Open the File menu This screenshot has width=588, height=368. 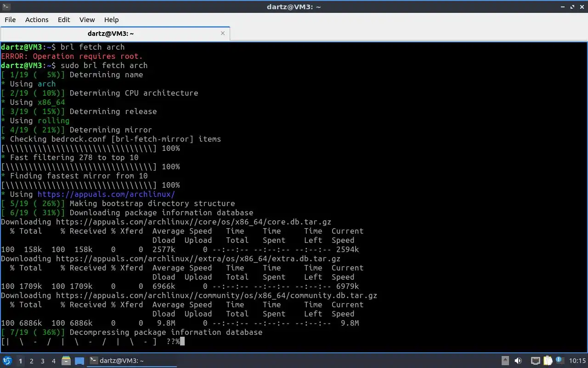pyautogui.click(x=10, y=19)
